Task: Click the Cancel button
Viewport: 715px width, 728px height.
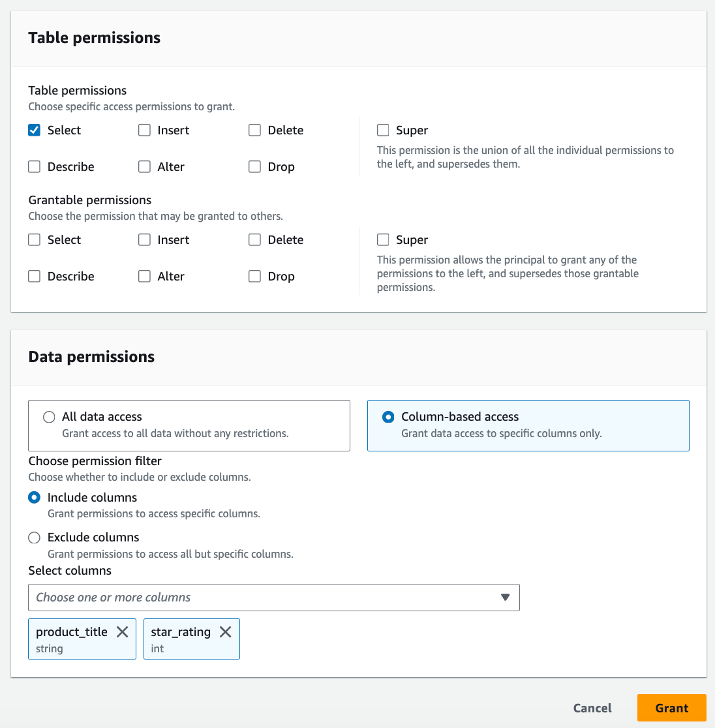Action: coord(592,708)
